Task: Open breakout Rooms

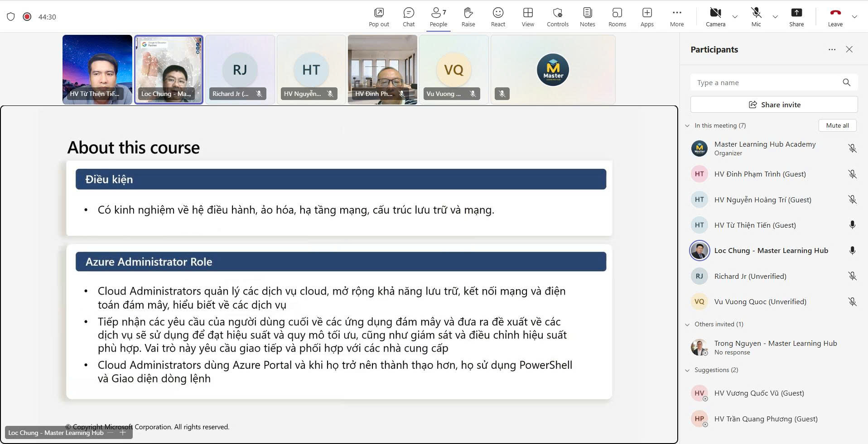Action: tap(617, 17)
